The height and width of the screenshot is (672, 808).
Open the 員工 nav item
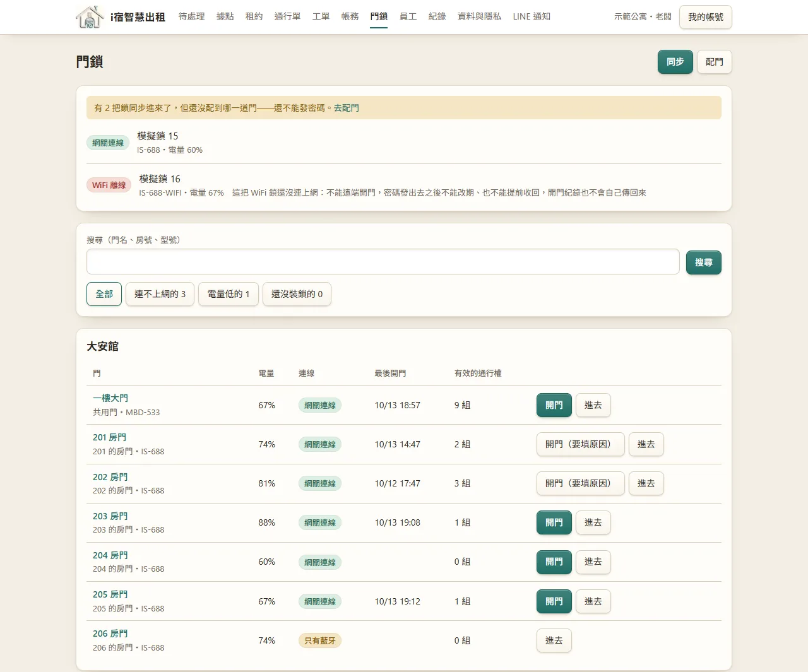[408, 16]
